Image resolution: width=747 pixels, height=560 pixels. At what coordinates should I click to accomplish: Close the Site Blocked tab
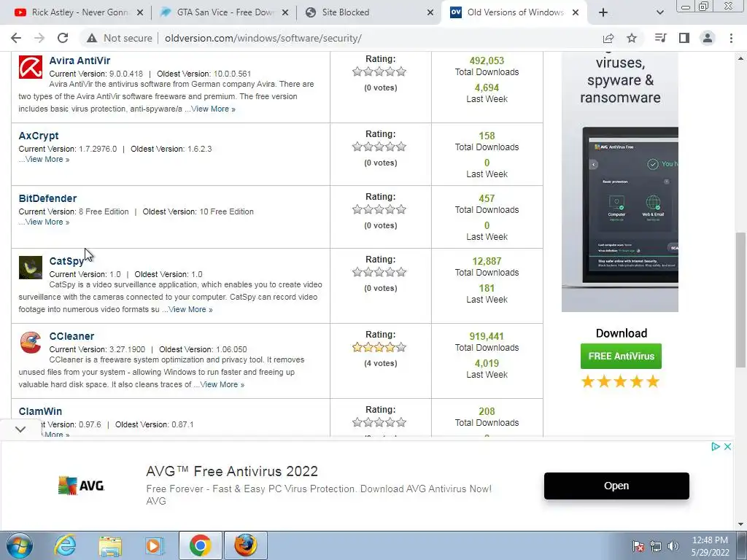pos(430,12)
